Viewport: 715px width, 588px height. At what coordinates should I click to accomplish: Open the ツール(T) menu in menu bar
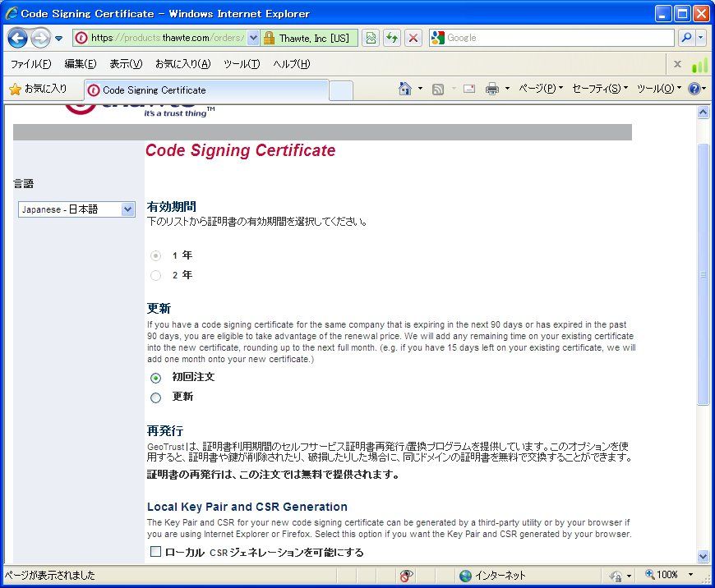pos(242,64)
